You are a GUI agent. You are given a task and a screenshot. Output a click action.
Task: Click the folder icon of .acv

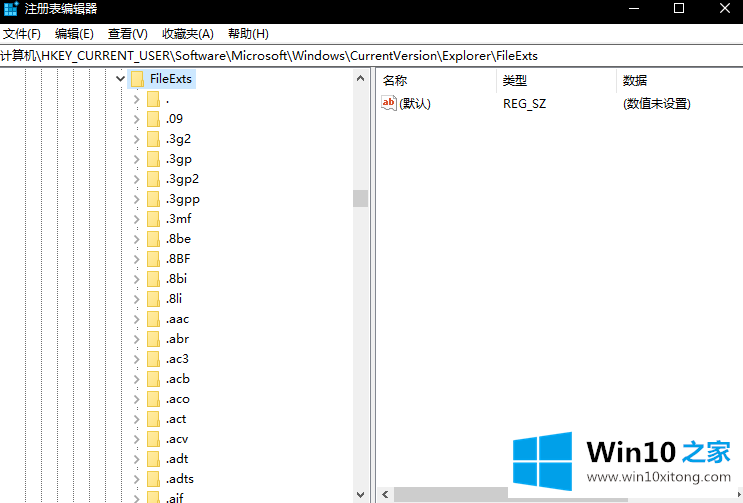coord(153,439)
